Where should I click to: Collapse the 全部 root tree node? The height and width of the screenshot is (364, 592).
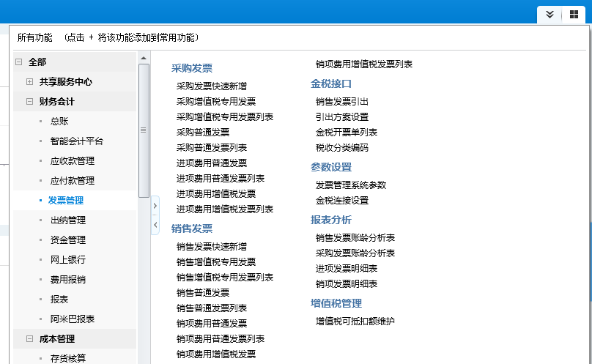click(18, 62)
